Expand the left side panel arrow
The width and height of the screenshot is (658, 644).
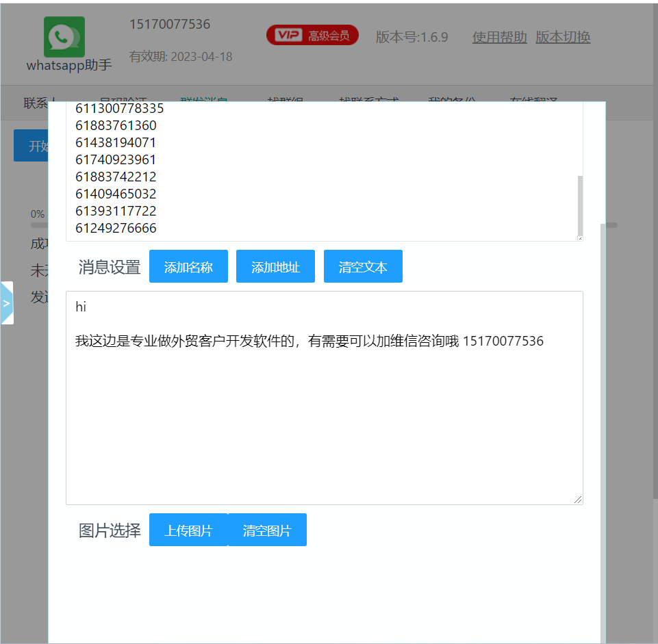(7, 302)
